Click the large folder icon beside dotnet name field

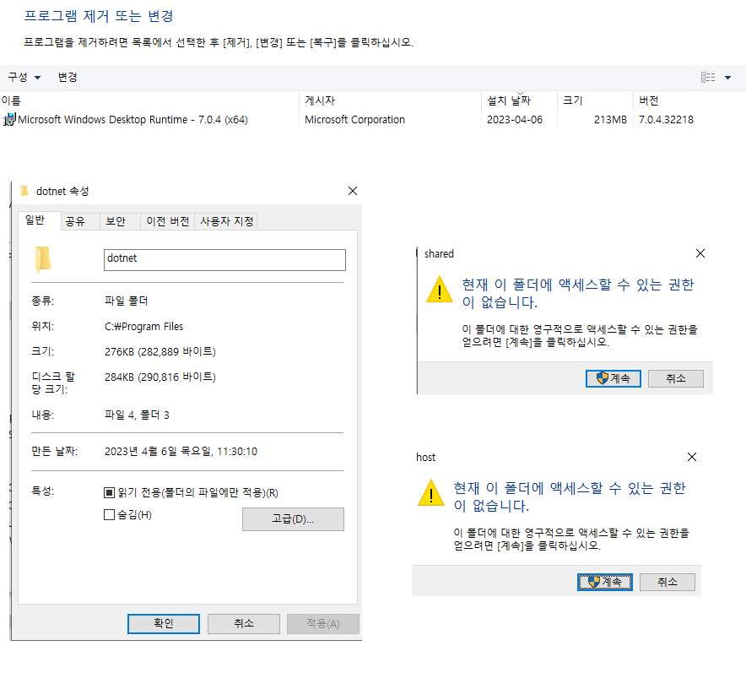click(43, 259)
